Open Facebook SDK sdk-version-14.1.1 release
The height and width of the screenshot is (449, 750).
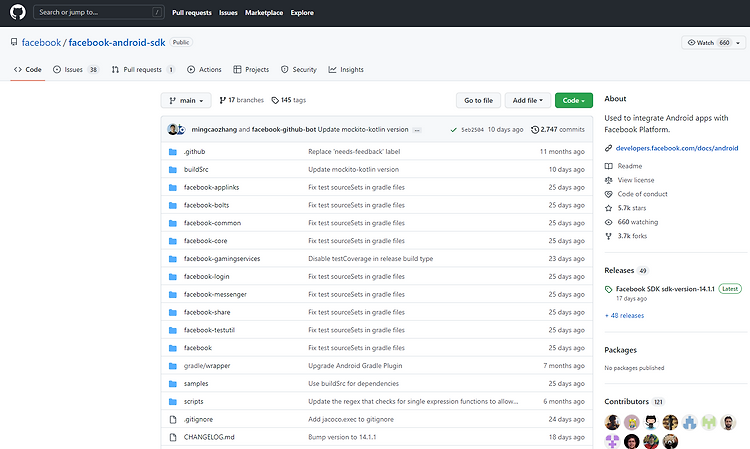[x=665, y=289]
